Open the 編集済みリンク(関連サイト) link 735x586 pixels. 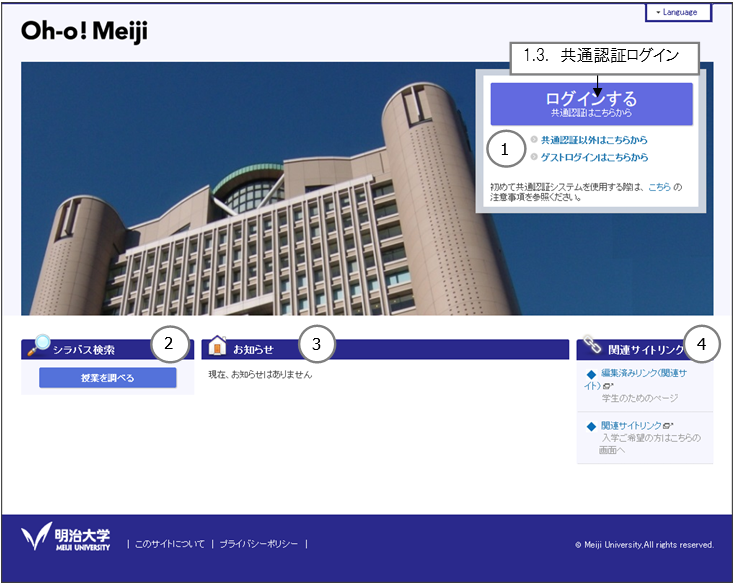(636, 379)
